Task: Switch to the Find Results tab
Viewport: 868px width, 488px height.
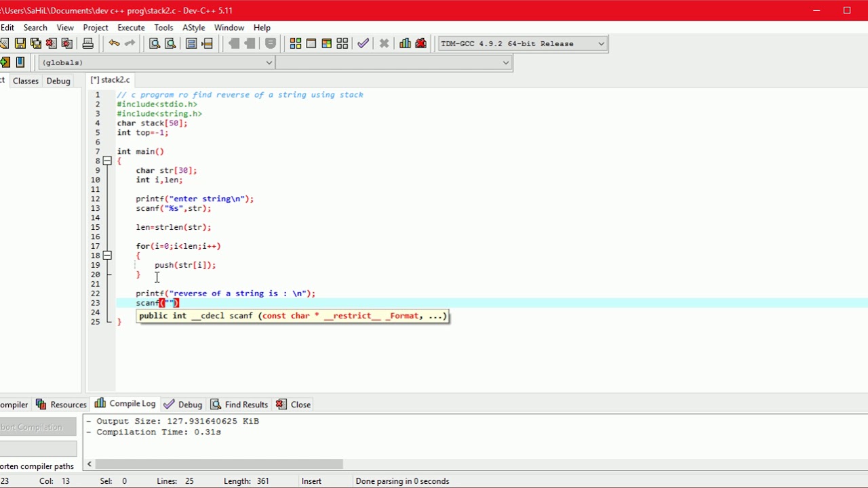Action: click(239, 405)
